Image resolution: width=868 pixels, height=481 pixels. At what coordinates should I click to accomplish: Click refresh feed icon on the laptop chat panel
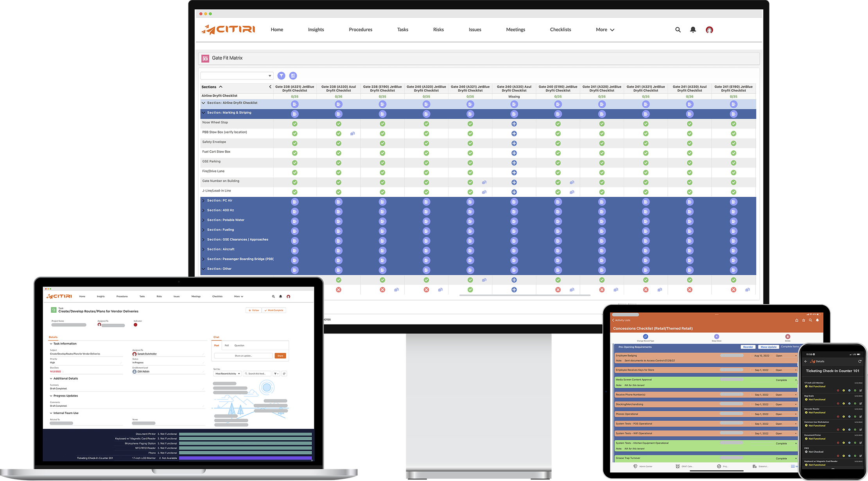click(x=284, y=374)
